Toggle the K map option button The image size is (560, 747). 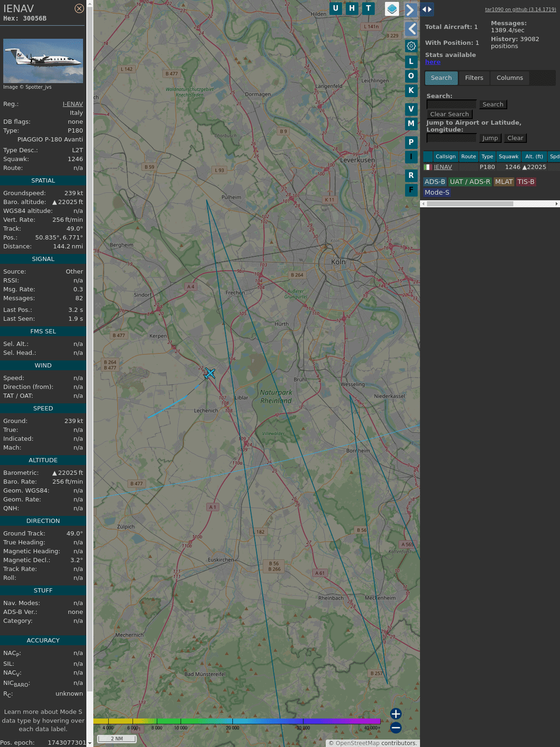click(411, 91)
